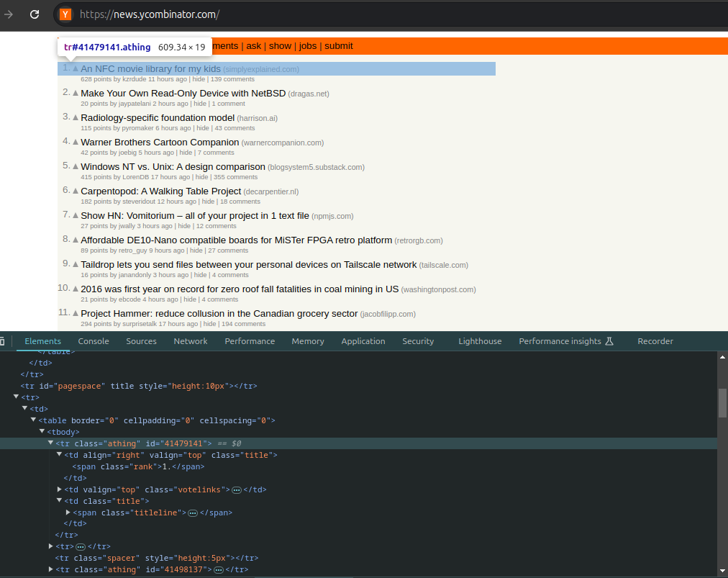This screenshot has height=578, width=728.
Task: Click ellipsis in tr id 41498137
Action: click(219, 569)
